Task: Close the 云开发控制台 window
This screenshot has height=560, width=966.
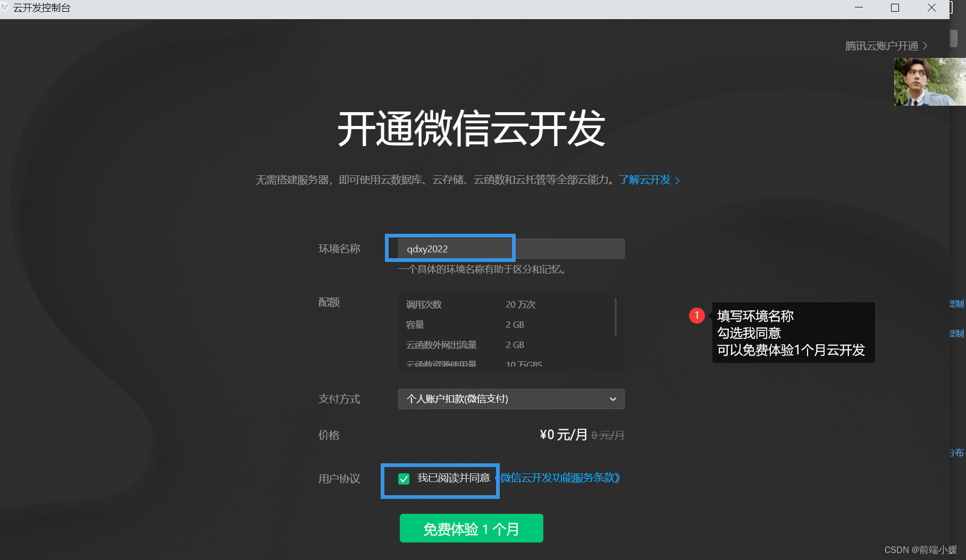Action: click(x=931, y=8)
